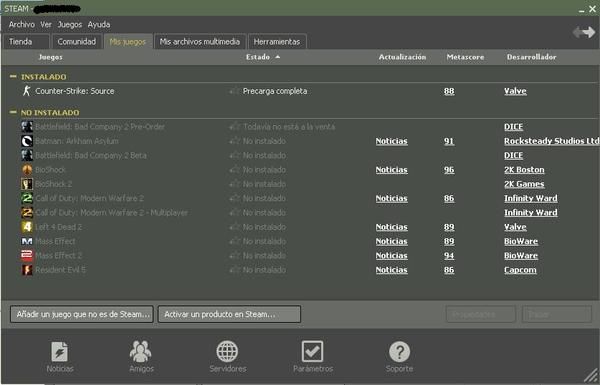Screen dimensions: 600x385
Task: Select the Mis juegos tab
Action: pos(128,42)
